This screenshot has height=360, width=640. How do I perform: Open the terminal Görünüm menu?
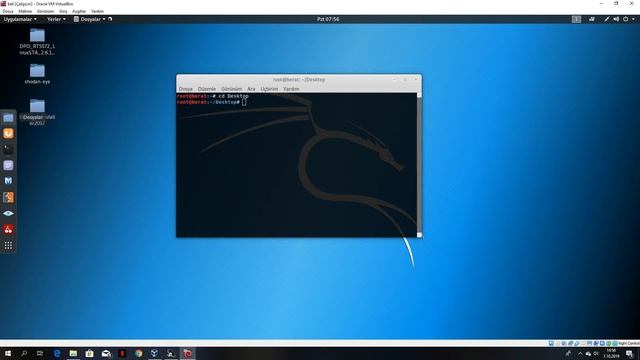[x=231, y=89]
